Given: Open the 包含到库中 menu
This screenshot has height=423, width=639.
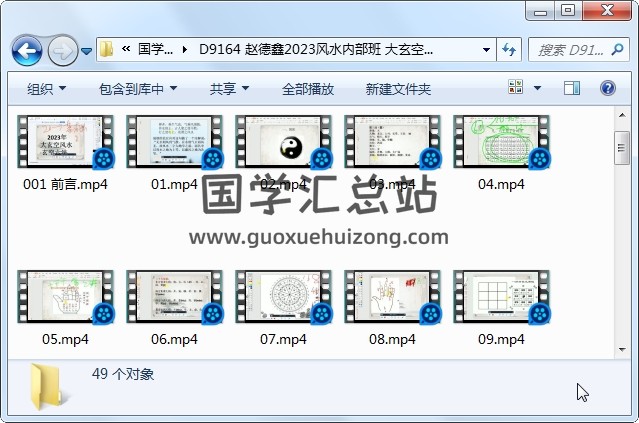Looking at the screenshot, I should pyautogui.click(x=138, y=88).
